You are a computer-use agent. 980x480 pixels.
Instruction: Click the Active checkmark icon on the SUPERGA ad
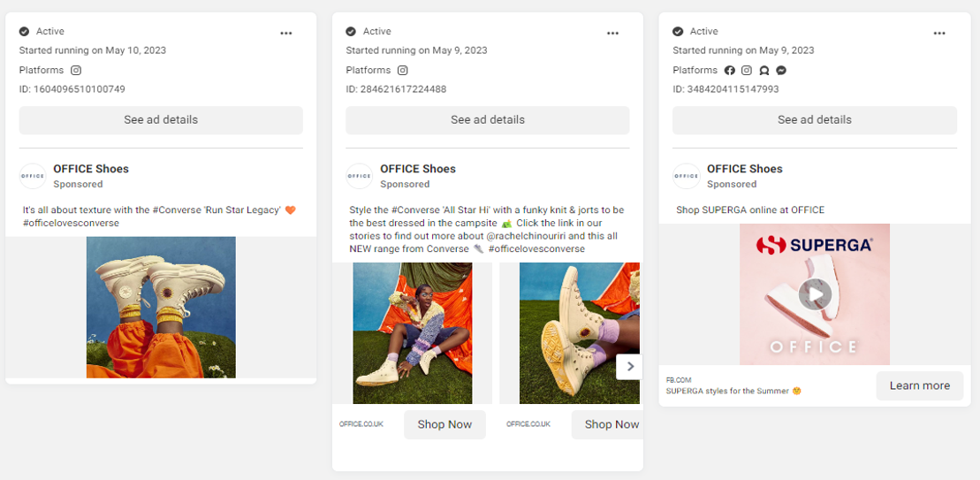[678, 31]
